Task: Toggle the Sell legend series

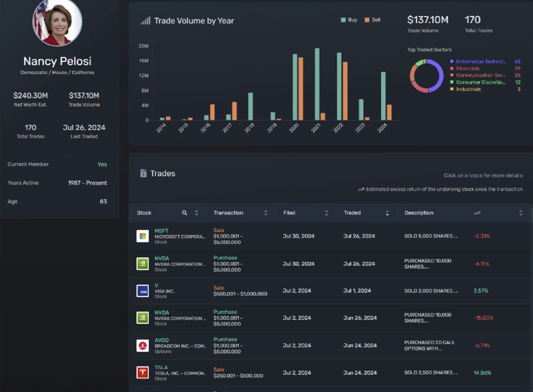Action: click(x=373, y=20)
